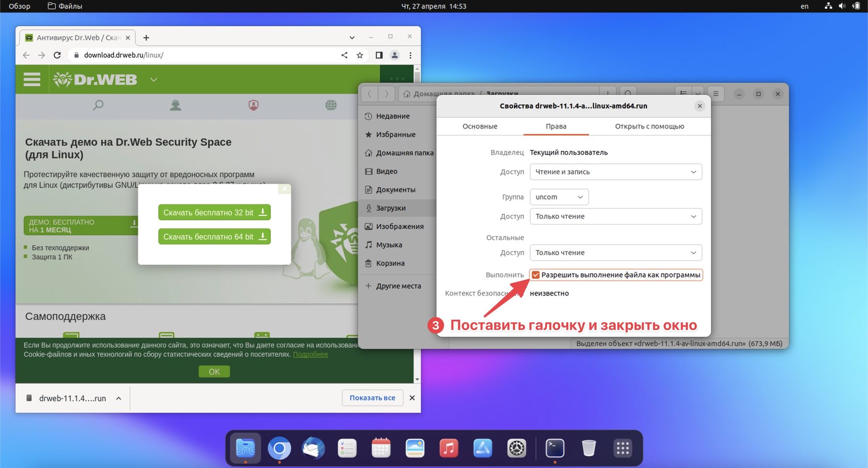The width and height of the screenshot is (868, 468).
Task: Expand the drweb-11.1.4 download item menu
Action: tap(119, 398)
